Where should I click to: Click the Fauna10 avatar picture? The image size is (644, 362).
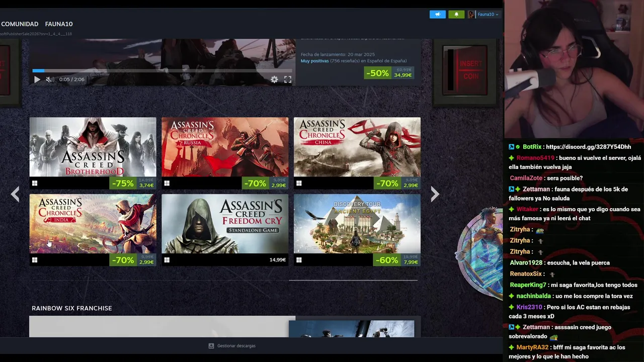point(471,14)
